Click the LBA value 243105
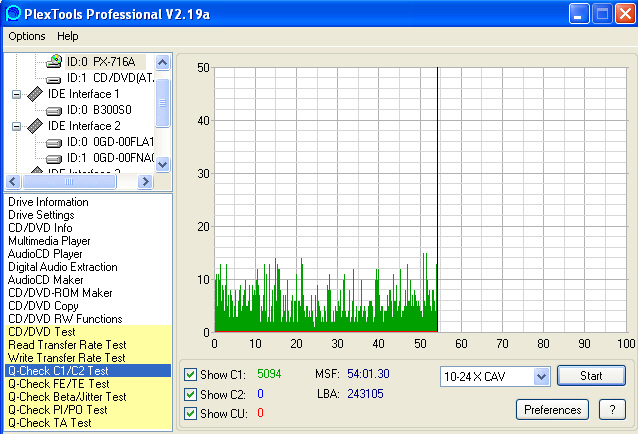The image size is (638, 434). click(365, 394)
